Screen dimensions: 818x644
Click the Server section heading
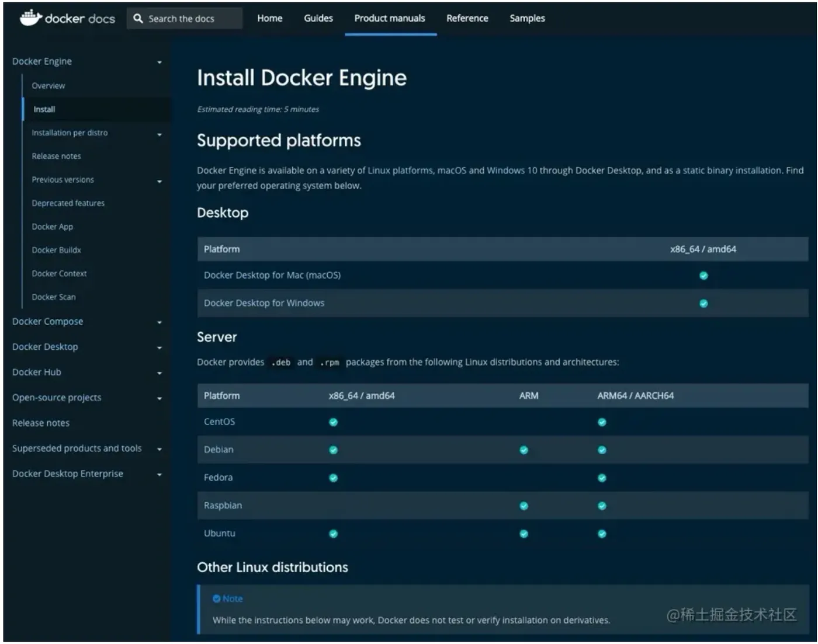coord(217,337)
